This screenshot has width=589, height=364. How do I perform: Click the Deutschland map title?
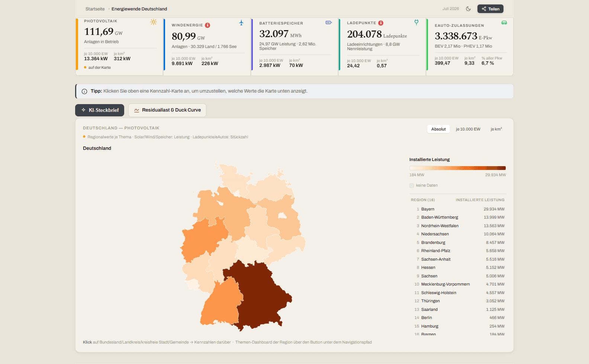click(x=97, y=148)
